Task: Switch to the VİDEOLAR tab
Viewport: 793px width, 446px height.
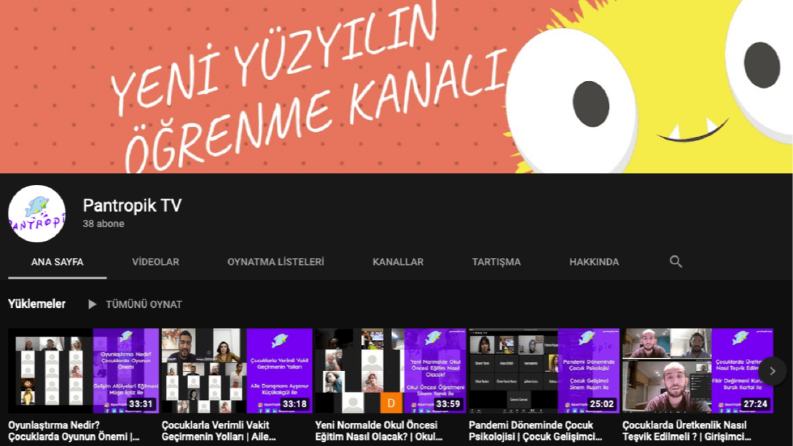Action: [x=156, y=262]
